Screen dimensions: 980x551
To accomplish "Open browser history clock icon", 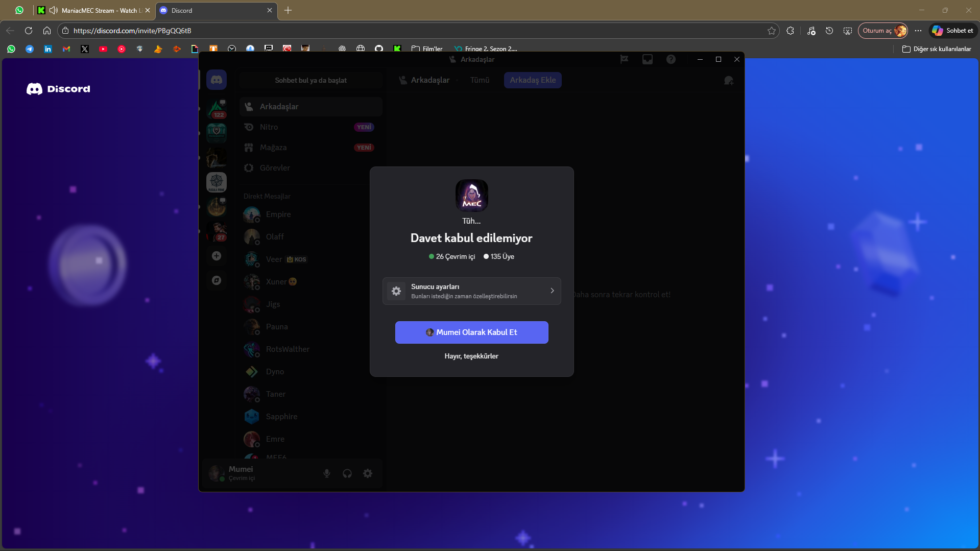I will pyautogui.click(x=829, y=31).
